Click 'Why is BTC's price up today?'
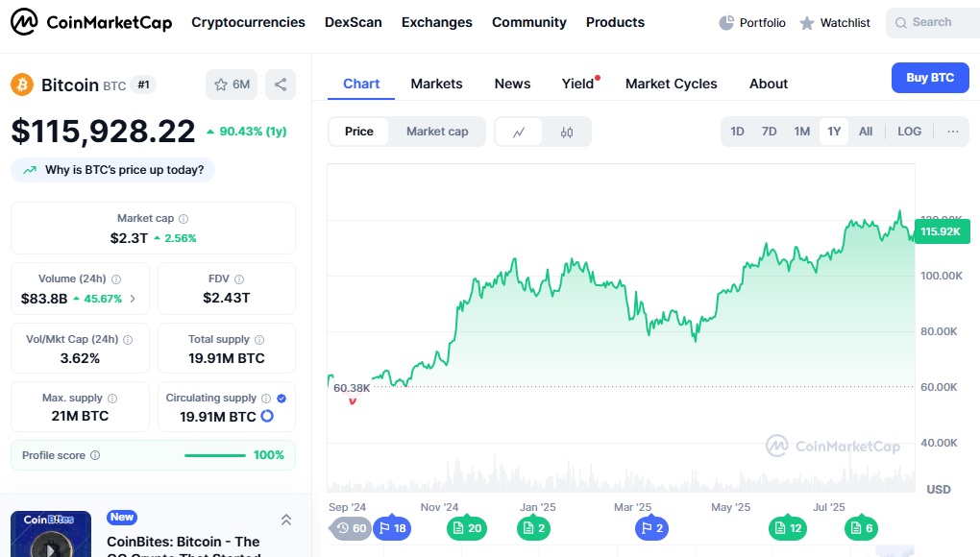The height and width of the screenshot is (557, 980). pos(113,170)
